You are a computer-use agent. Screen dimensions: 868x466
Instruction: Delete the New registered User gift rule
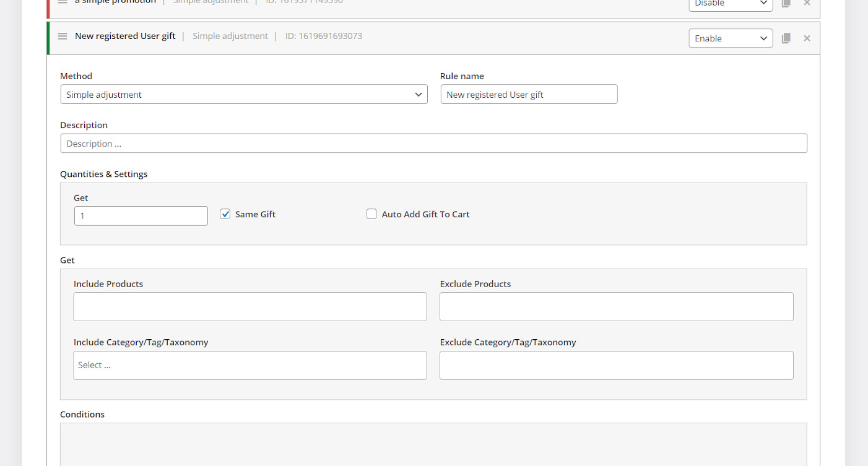(807, 38)
